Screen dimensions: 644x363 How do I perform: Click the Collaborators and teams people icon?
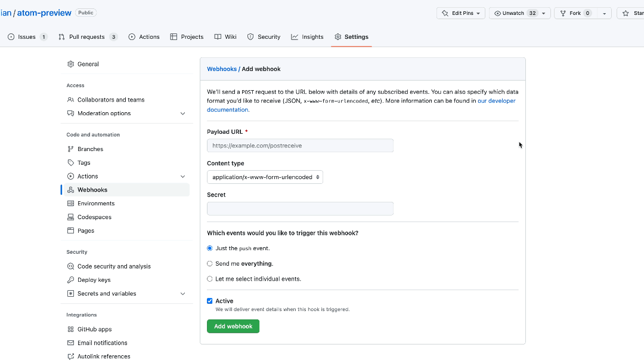point(70,100)
